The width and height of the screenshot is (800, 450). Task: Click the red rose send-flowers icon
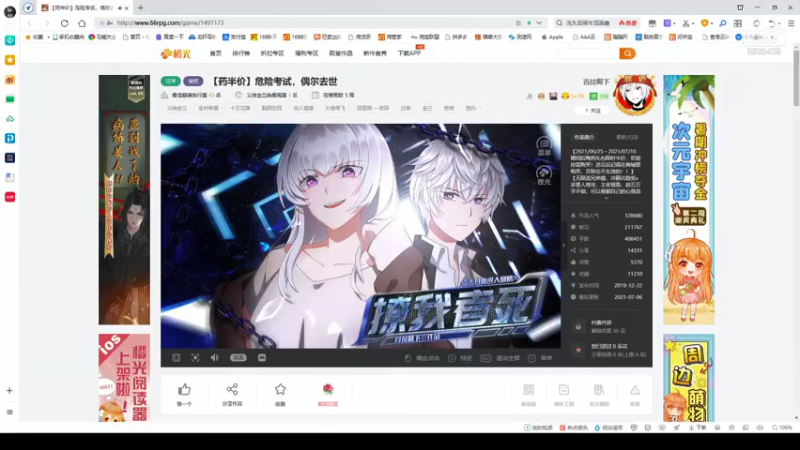pyautogui.click(x=328, y=389)
